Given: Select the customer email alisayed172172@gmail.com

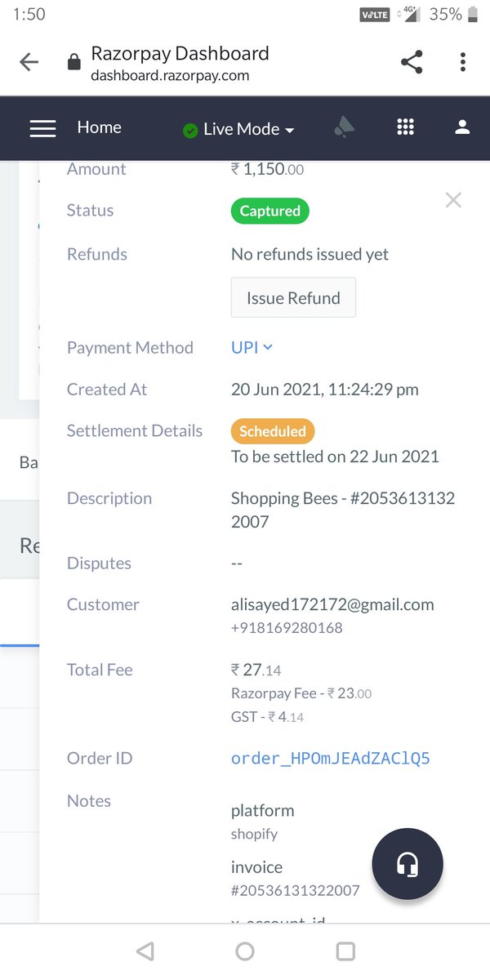Looking at the screenshot, I should [332, 605].
